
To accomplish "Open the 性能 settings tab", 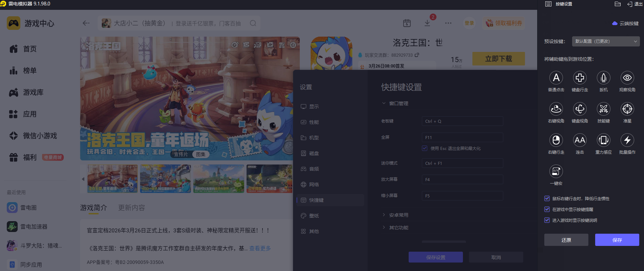I will (330, 122).
